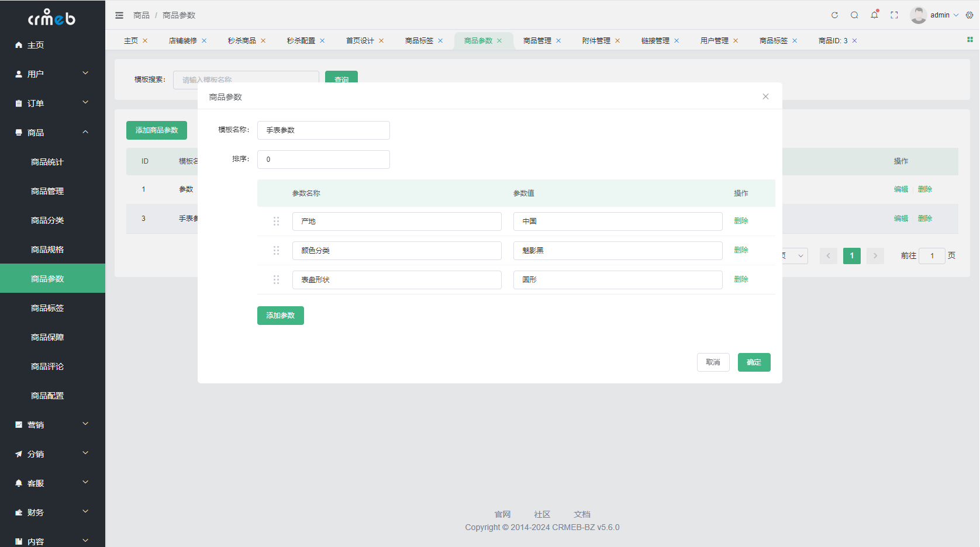Close the active 商品参数 tab
This screenshot has height=547, width=980.
(499, 41)
